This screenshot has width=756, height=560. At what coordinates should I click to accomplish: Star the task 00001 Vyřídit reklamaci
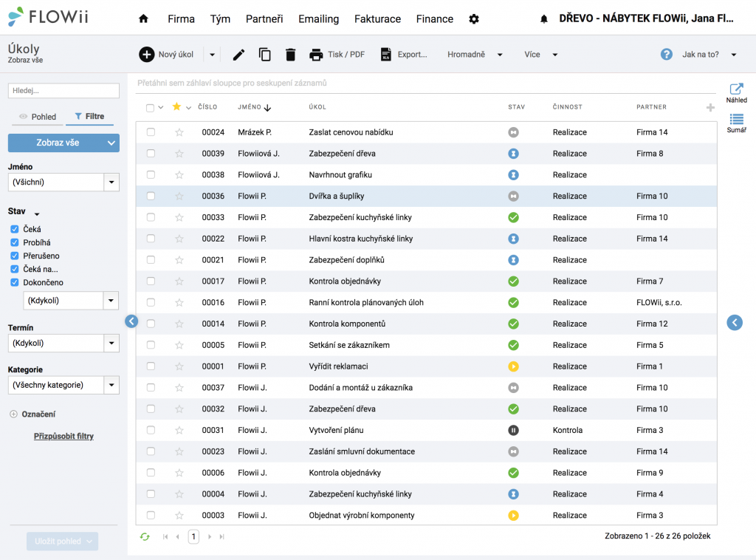click(179, 366)
